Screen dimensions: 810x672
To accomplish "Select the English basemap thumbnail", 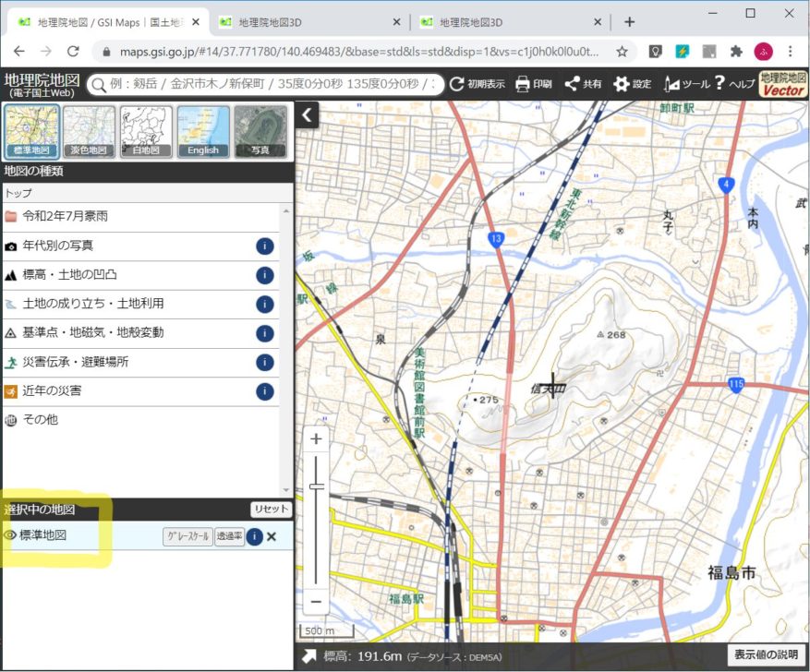I will (x=202, y=129).
